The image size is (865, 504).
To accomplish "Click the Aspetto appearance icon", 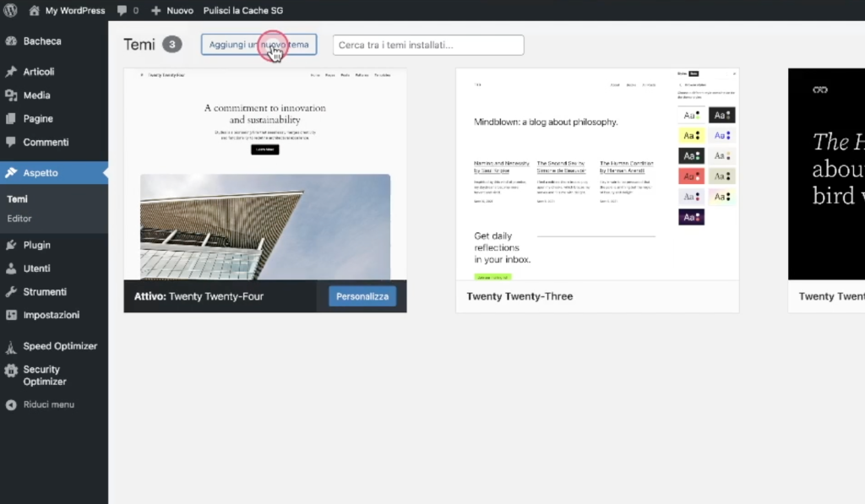I will [10, 173].
